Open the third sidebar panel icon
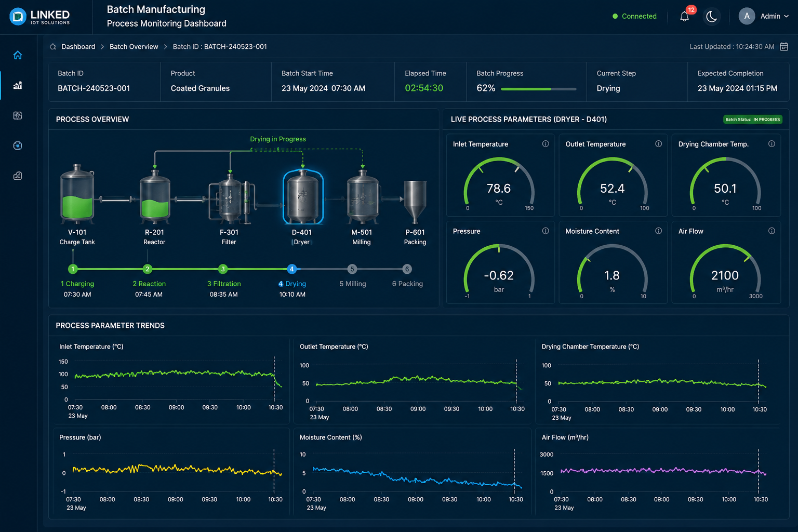The image size is (798, 532). 18,115
